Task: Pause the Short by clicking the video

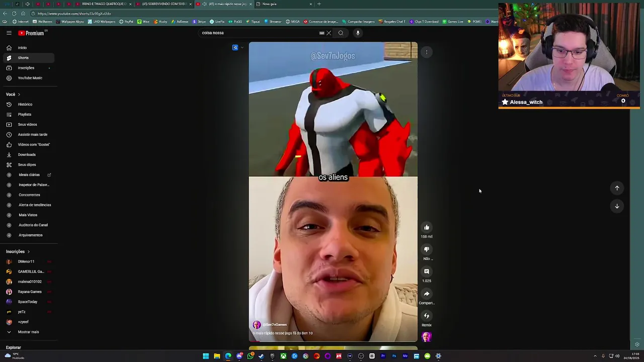Action: click(333, 192)
